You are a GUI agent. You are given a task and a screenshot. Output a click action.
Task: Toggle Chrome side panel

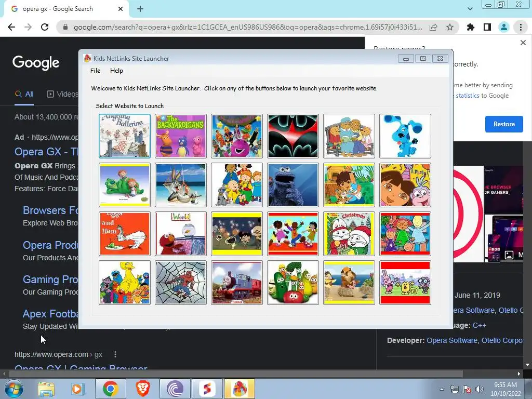tap(487, 27)
